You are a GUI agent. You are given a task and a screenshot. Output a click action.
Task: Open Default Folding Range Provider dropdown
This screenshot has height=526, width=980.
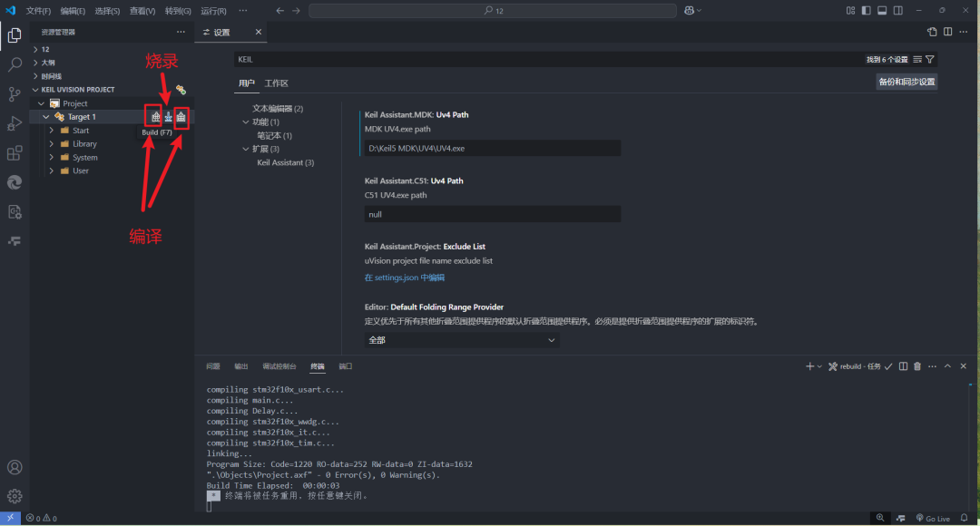point(462,340)
